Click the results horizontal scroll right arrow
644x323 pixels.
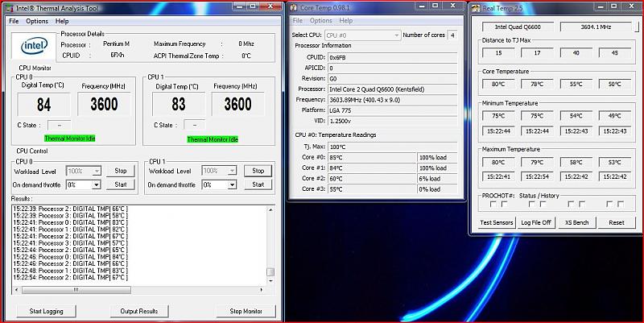(262, 290)
